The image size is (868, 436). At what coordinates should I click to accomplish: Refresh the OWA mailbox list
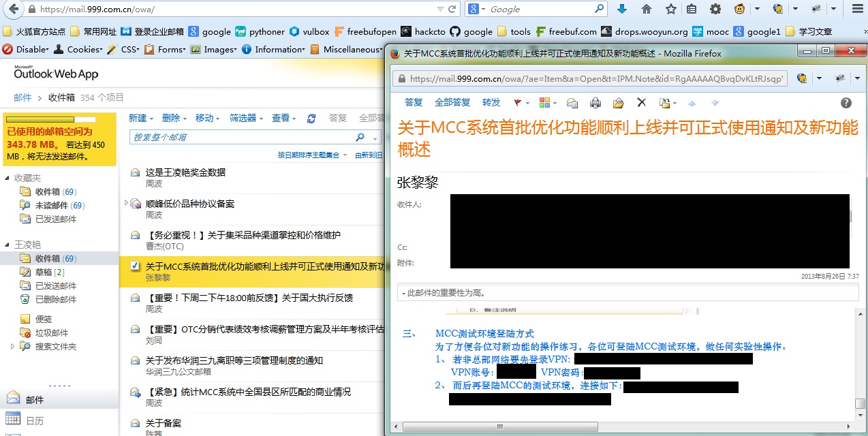(311, 119)
